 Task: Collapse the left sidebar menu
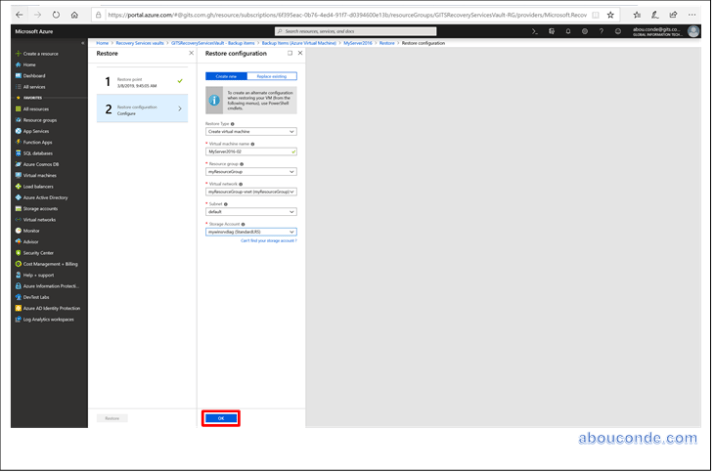tap(82, 43)
